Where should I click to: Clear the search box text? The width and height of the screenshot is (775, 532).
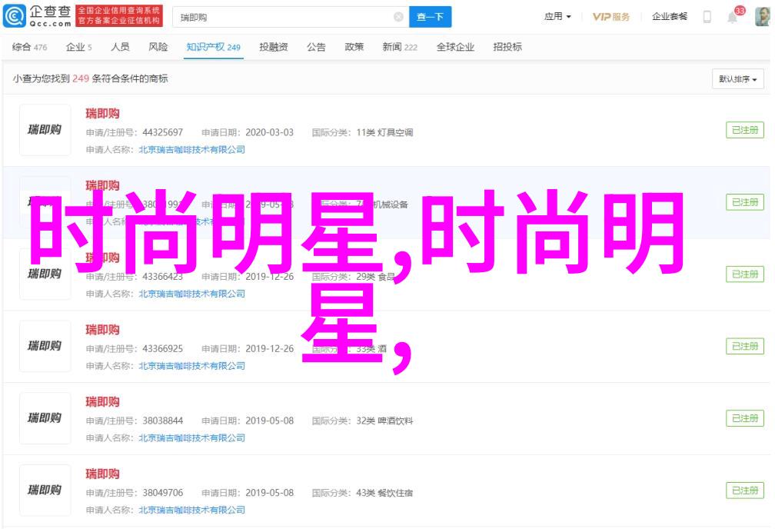[398, 18]
